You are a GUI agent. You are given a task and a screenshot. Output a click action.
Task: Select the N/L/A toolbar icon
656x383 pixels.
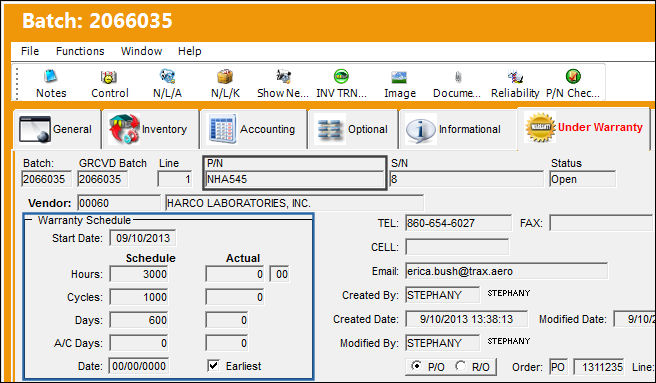(167, 77)
